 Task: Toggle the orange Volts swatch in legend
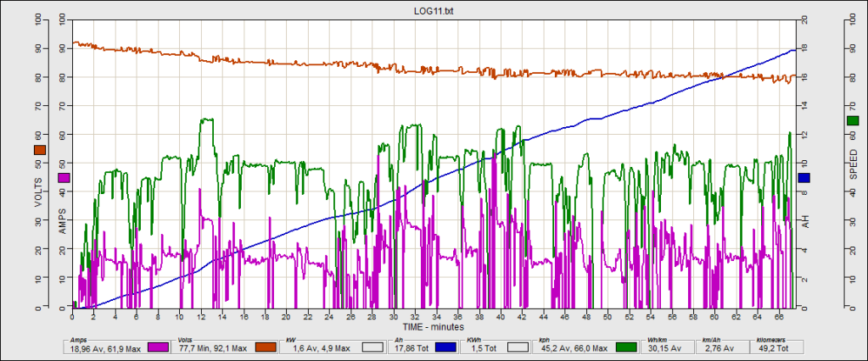click(x=266, y=347)
